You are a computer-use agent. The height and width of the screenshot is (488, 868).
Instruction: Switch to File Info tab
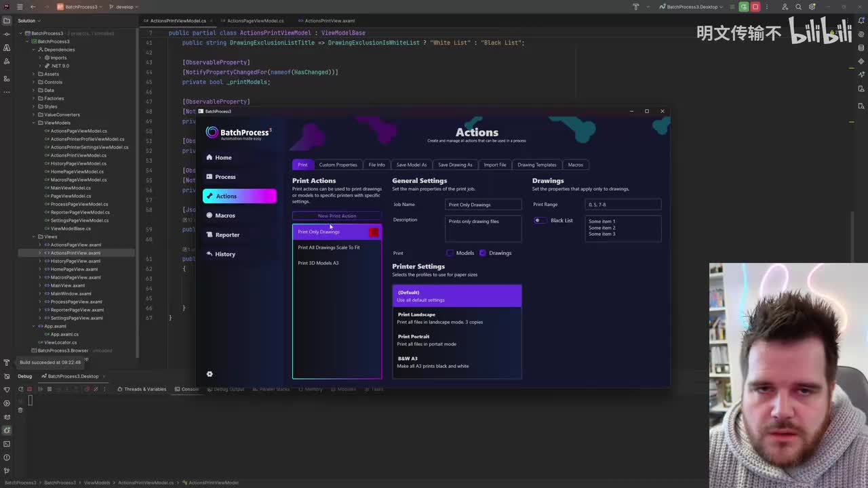click(x=376, y=165)
